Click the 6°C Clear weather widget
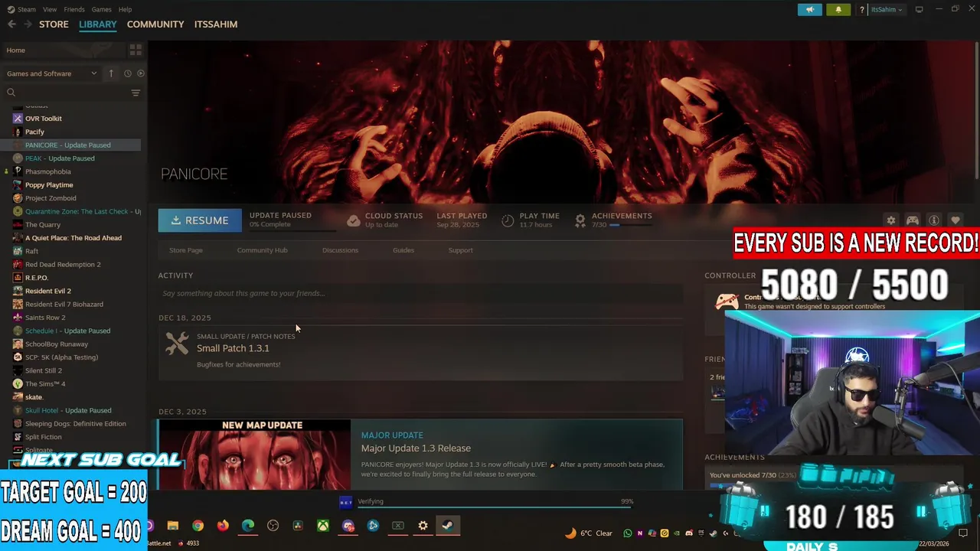Viewport: 980px width, 551px height. (x=589, y=533)
